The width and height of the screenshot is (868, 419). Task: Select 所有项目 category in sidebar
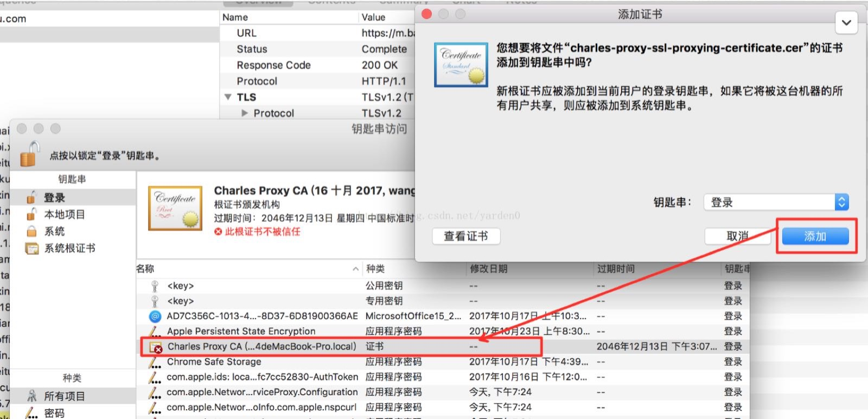pos(73,396)
